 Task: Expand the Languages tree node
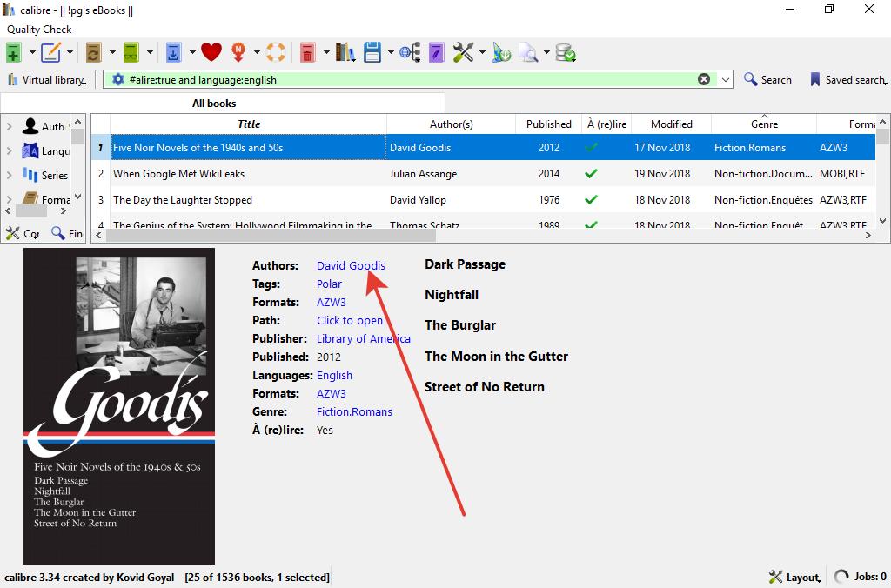(x=9, y=150)
